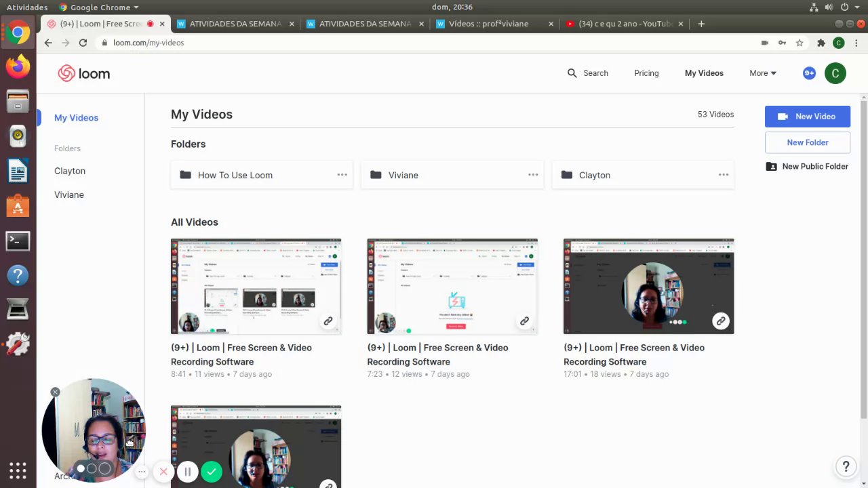Open Atividades overview
The height and width of the screenshot is (488, 868).
(27, 7)
